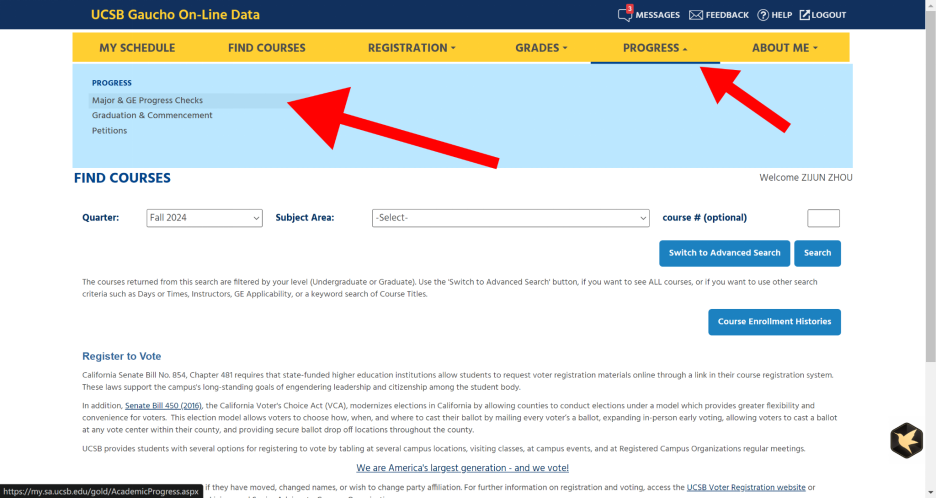Select Major & GE Progress Checks

[147, 100]
